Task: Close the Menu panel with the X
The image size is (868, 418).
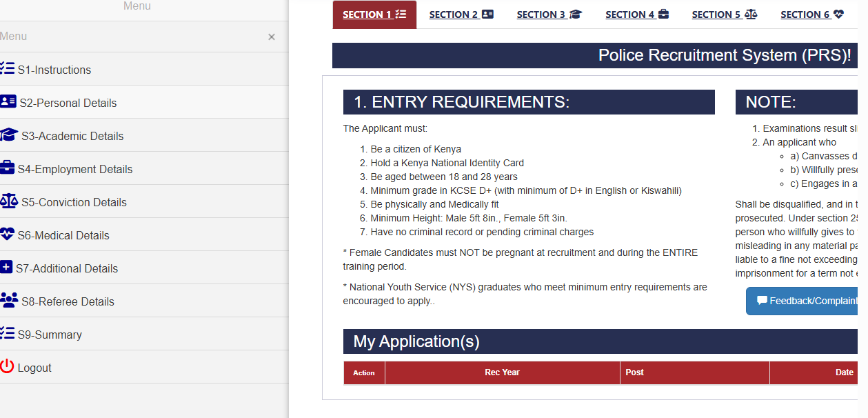Action: pos(272,37)
